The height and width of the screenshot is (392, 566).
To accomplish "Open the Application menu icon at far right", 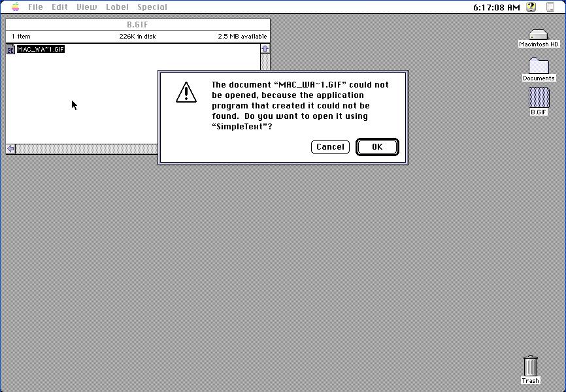I will click(x=550, y=7).
